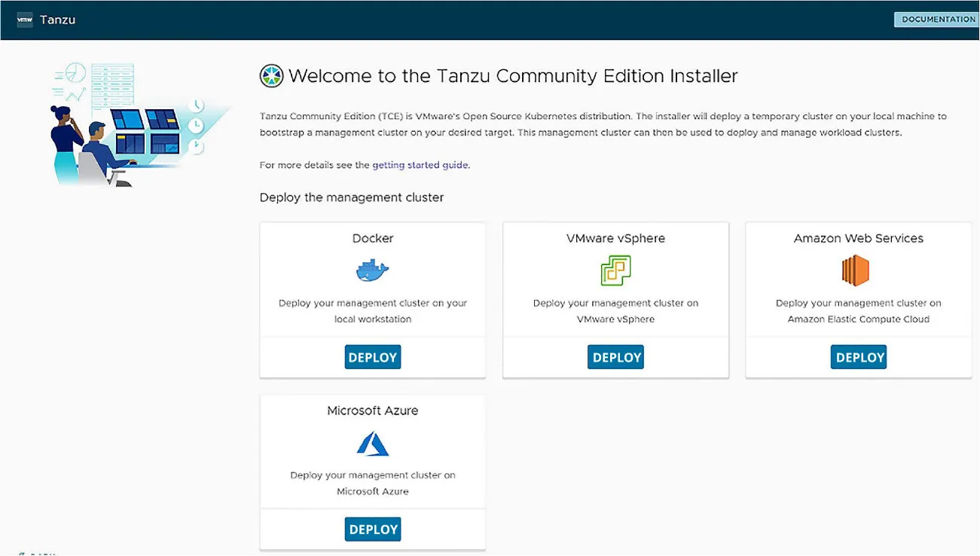The width and height of the screenshot is (980, 556).
Task: Click the Deploy the management cluster heading
Action: point(351,197)
